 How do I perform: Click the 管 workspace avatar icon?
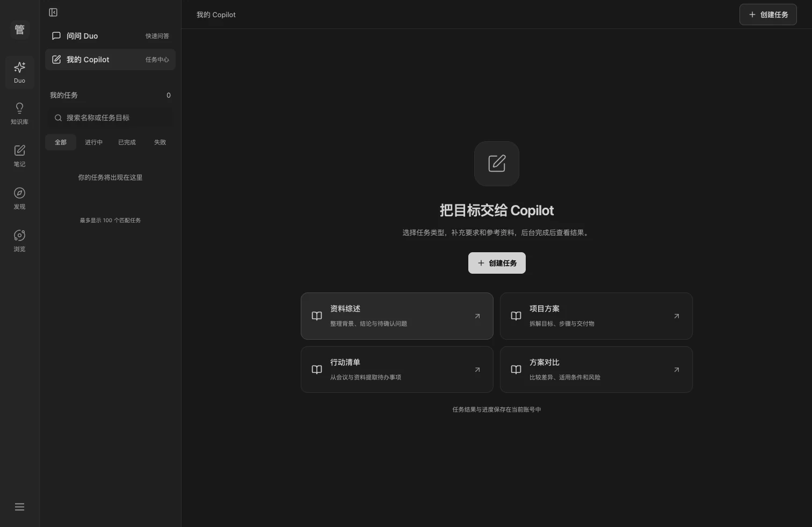click(x=19, y=30)
